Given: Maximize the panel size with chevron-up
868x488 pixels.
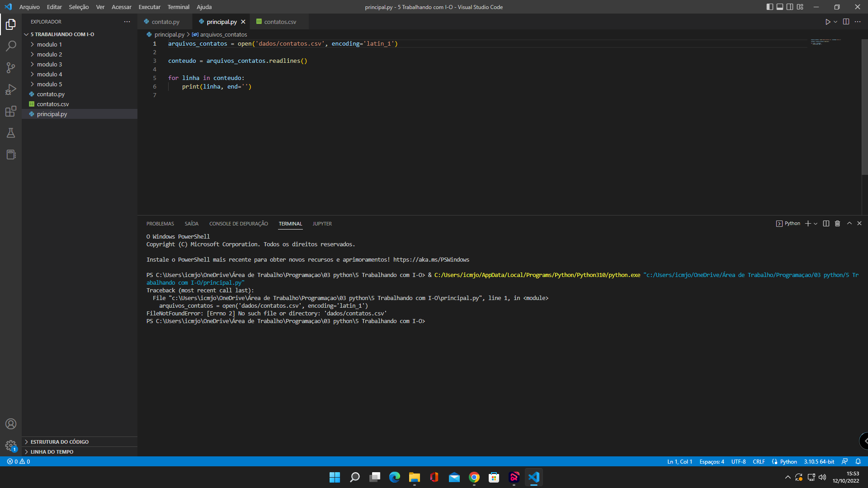Looking at the screenshot, I should [849, 224].
